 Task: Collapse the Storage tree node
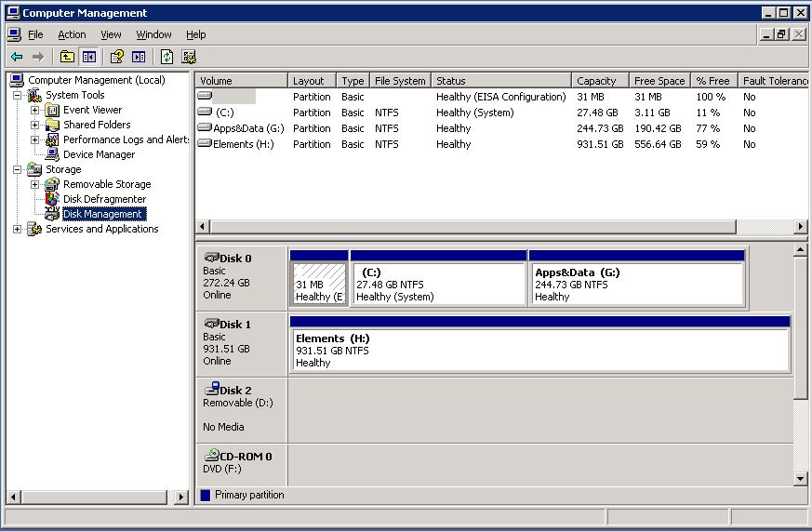point(18,169)
